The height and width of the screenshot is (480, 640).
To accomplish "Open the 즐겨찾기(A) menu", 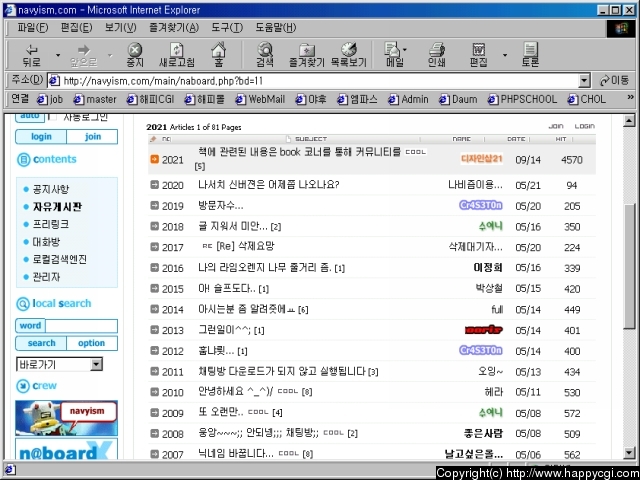I will [x=174, y=28].
